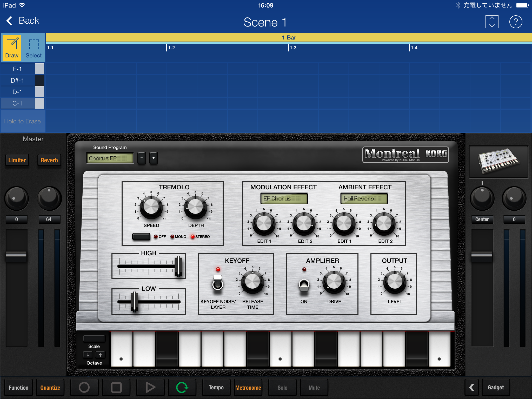Click the HIGH EQ slider handle

tap(178, 266)
